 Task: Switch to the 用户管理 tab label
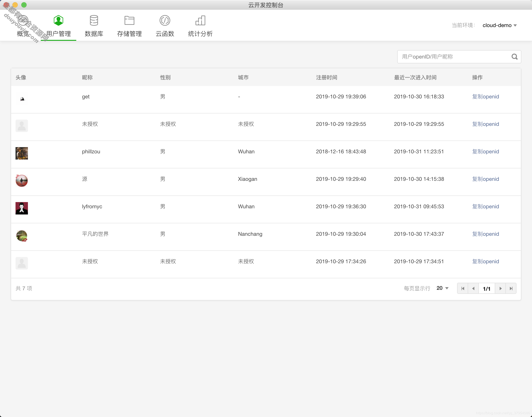58,34
